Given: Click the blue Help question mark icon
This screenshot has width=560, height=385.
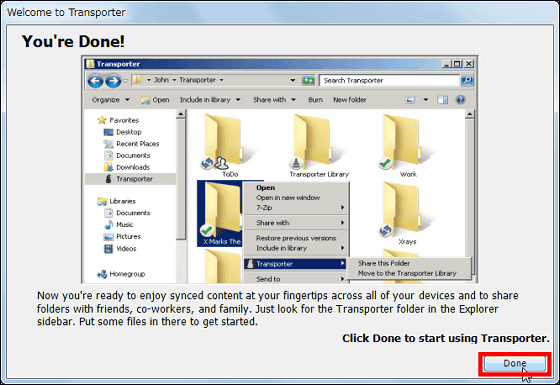Looking at the screenshot, I should point(460,100).
